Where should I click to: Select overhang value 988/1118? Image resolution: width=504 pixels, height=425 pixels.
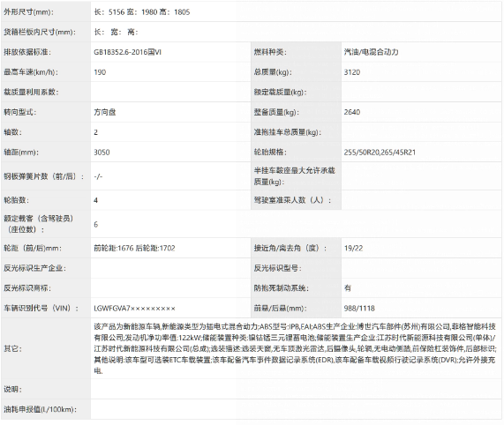pyautogui.click(x=359, y=308)
